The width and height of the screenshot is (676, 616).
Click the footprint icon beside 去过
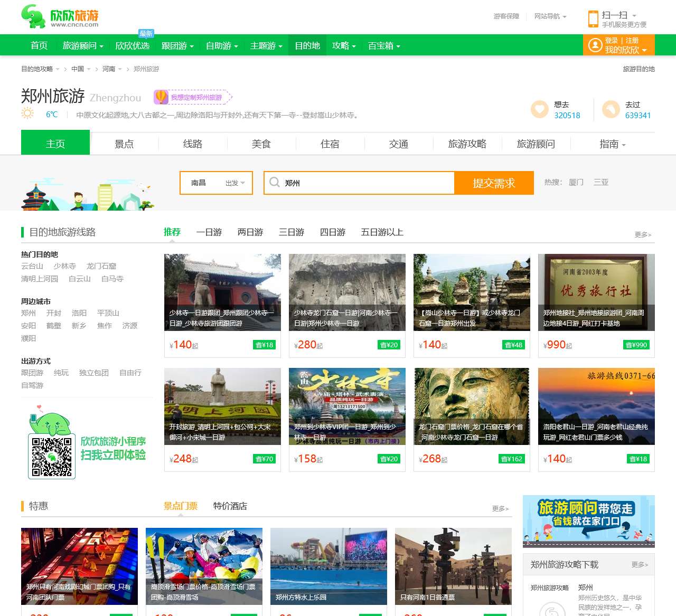[611, 109]
